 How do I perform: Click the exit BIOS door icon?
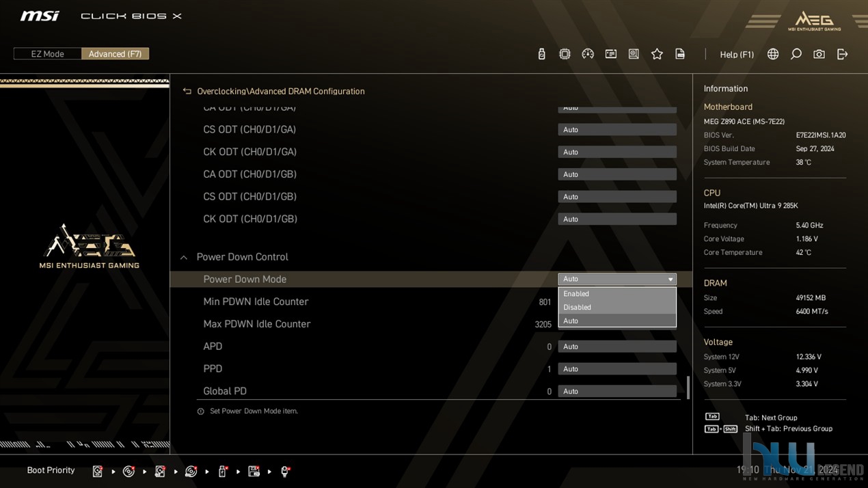pyautogui.click(x=842, y=54)
